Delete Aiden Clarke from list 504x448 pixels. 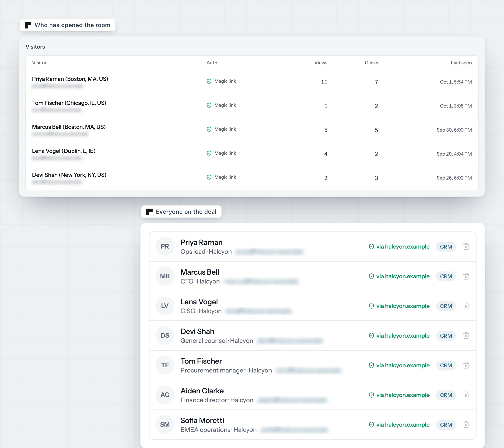[466, 395]
